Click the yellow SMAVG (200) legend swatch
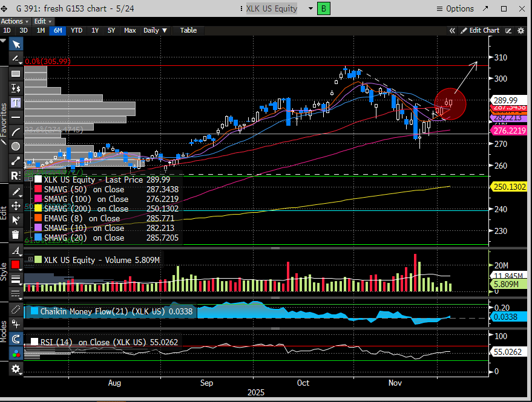 point(38,209)
